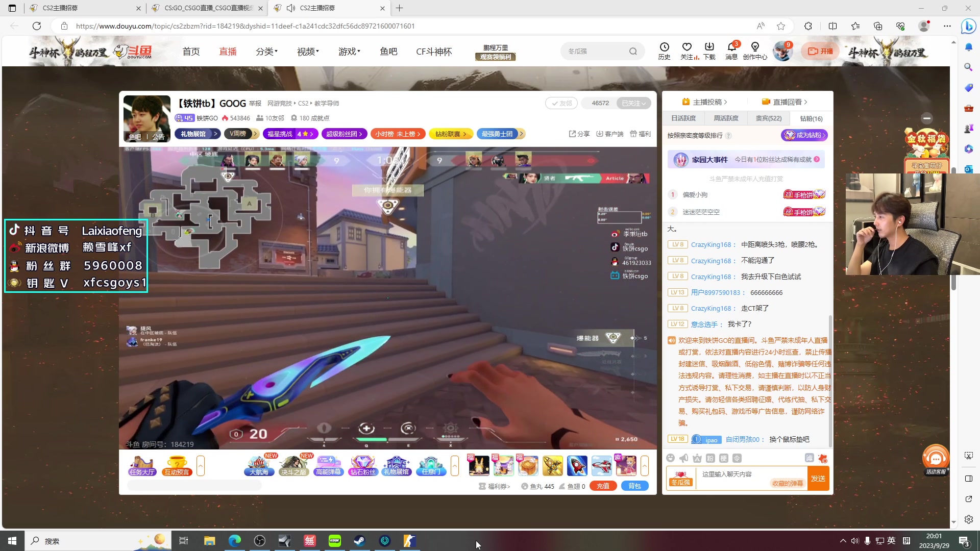Open 消息 notifications bell icon
980x551 pixels.
pyautogui.click(x=731, y=51)
